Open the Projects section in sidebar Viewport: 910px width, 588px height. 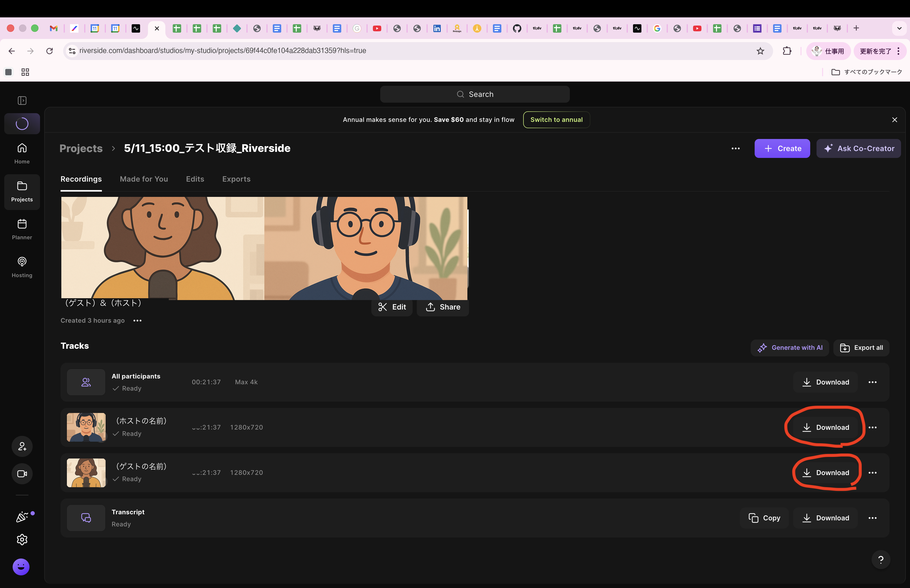coord(22,192)
